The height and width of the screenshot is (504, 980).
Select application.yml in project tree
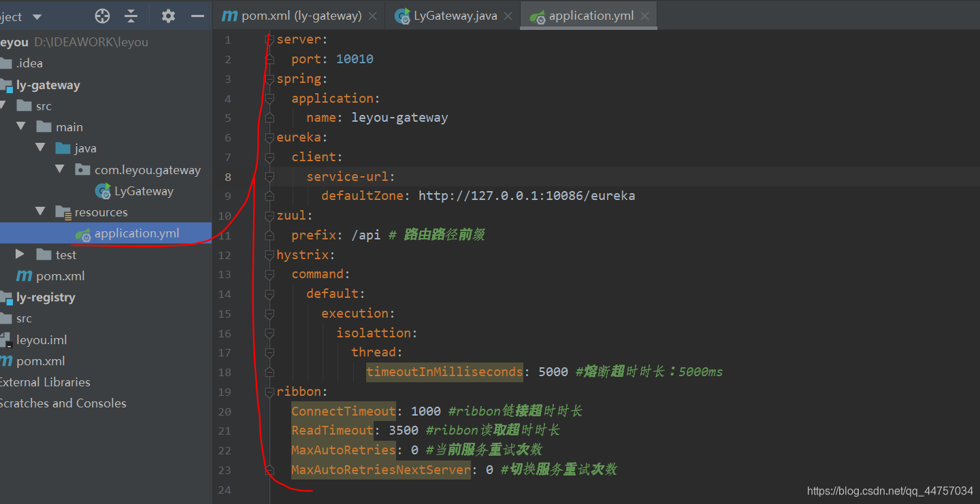pos(137,233)
